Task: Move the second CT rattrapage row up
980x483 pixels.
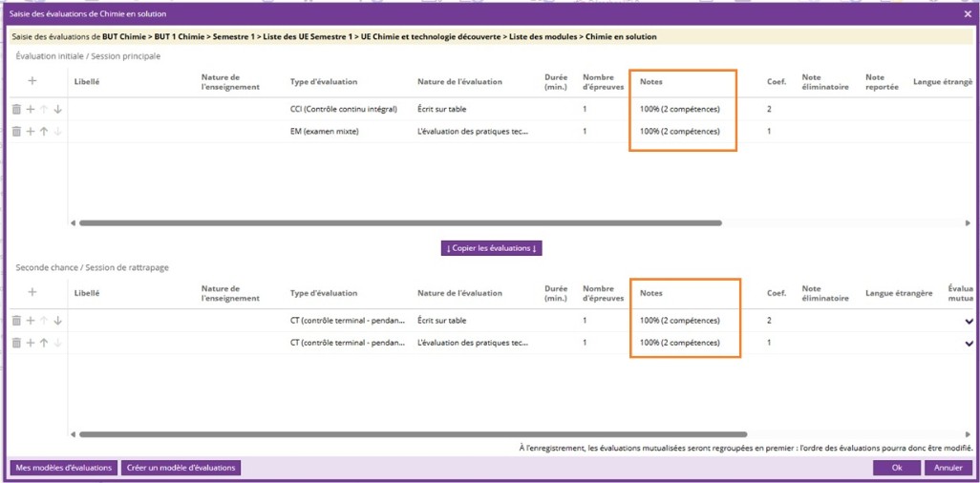Action: click(44, 343)
